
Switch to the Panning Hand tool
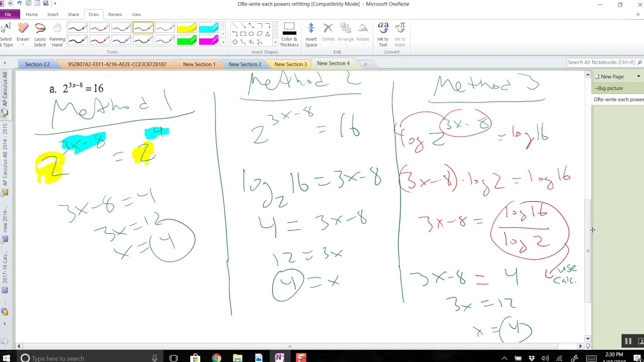tap(57, 35)
